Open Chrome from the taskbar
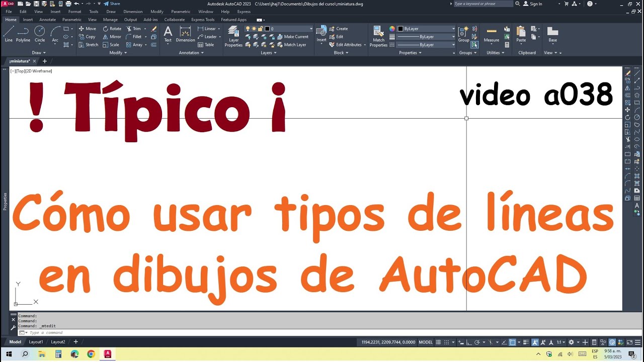The height and width of the screenshot is (362, 644). 91,354
